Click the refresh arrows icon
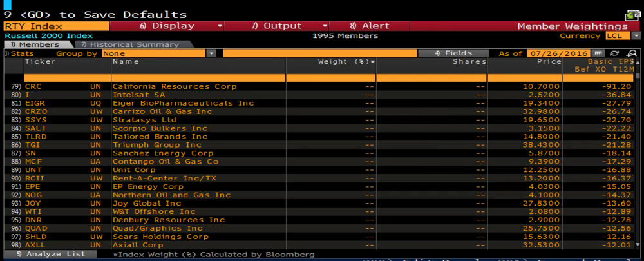This screenshot has height=261, width=644. [614, 53]
